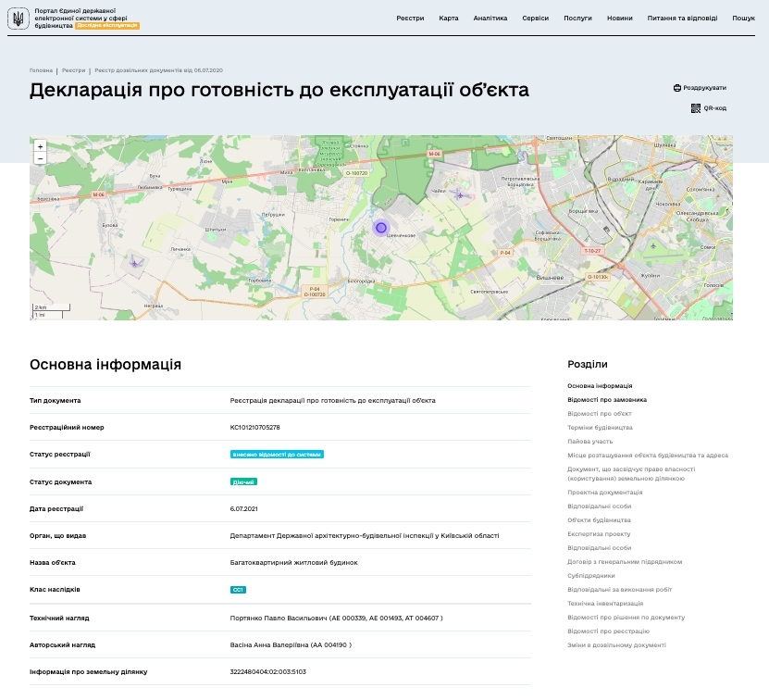Open the Реєстри menu
769x700 pixels.
point(410,19)
